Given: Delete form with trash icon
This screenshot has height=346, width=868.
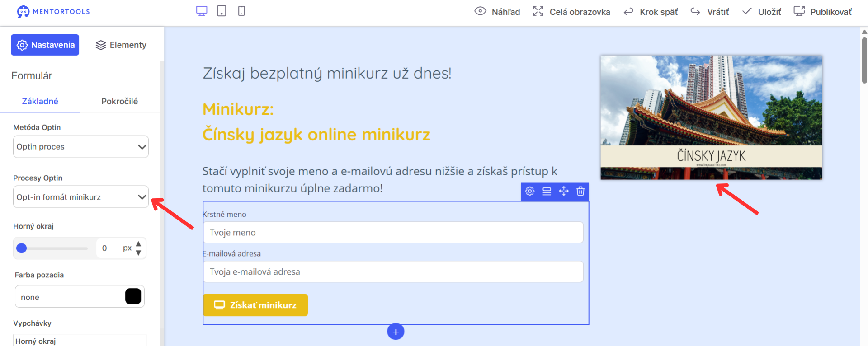Looking at the screenshot, I should [580, 192].
